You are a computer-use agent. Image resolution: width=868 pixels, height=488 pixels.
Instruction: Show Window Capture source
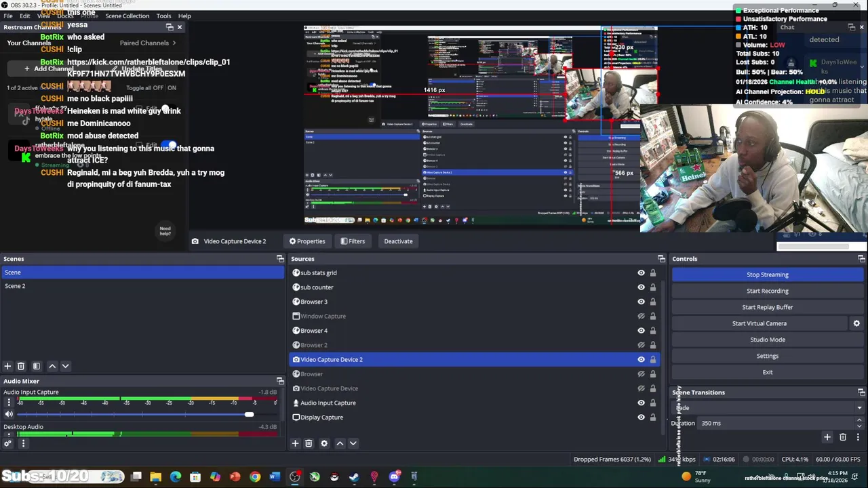641,317
